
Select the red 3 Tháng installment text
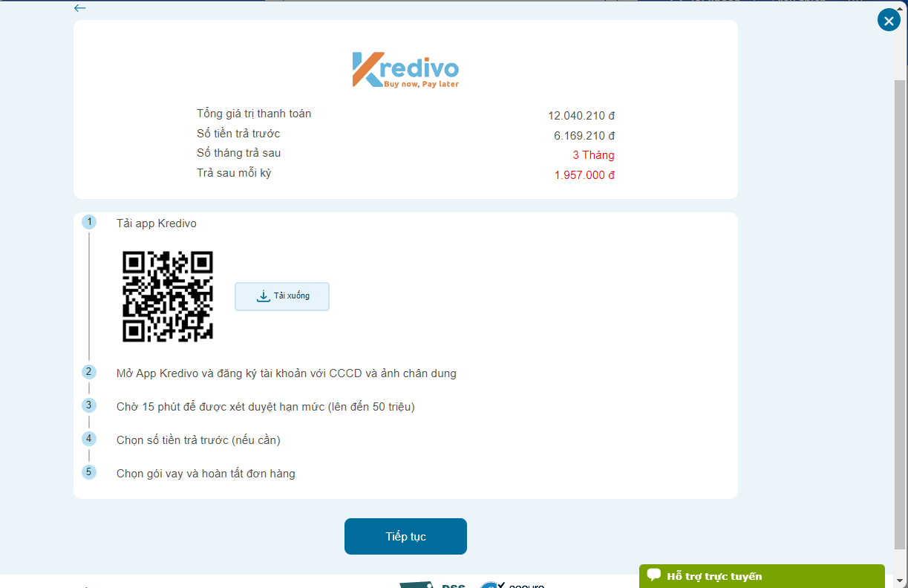point(594,155)
